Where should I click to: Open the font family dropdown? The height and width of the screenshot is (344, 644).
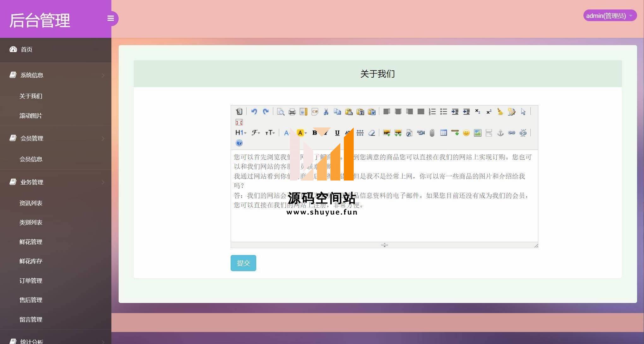[x=256, y=133]
